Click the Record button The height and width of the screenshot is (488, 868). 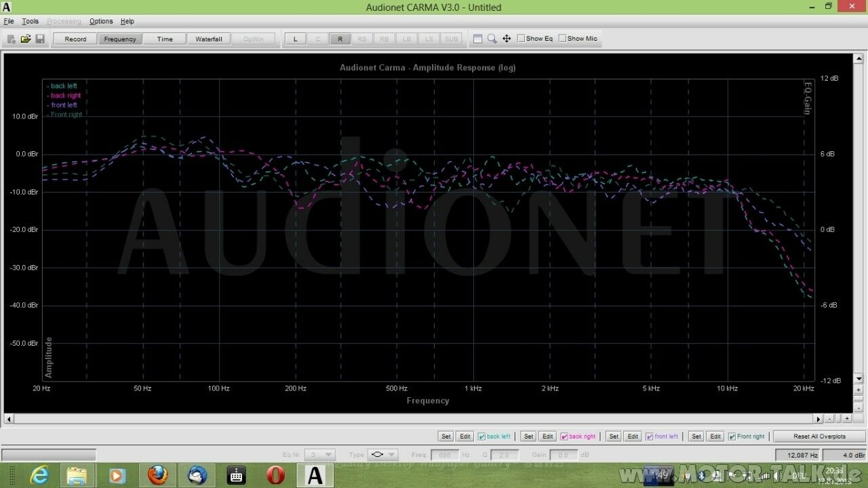click(75, 39)
